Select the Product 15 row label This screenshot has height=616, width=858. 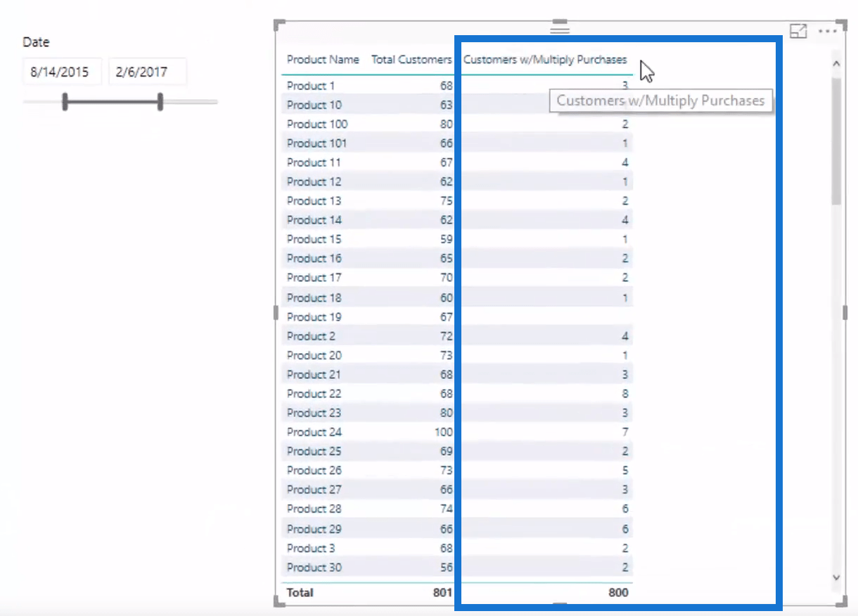pyautogui.click(x=314, y=239)
